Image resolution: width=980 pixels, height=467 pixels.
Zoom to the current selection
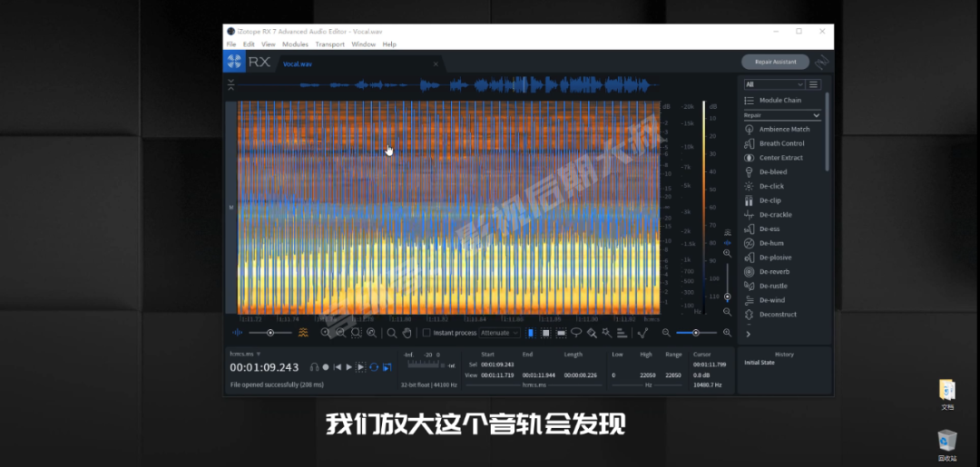[357, 333]
